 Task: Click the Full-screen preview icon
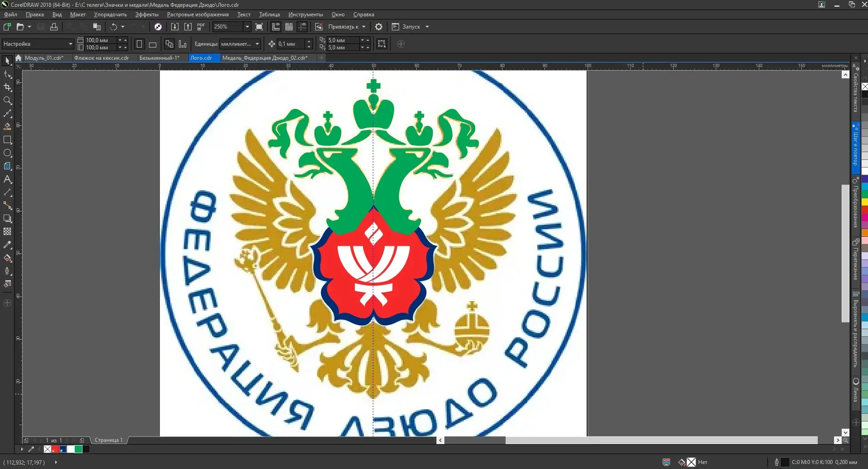(259, 27)
